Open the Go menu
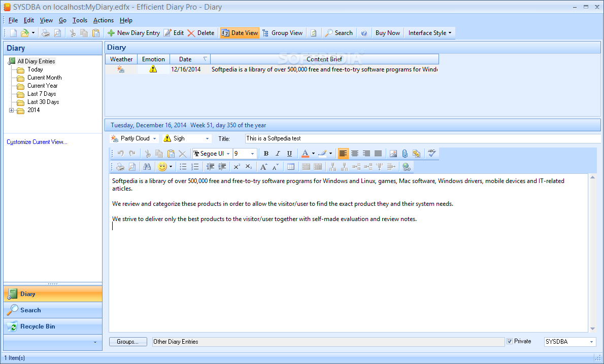Screen dimensions: 604x364 click(62, 20)
